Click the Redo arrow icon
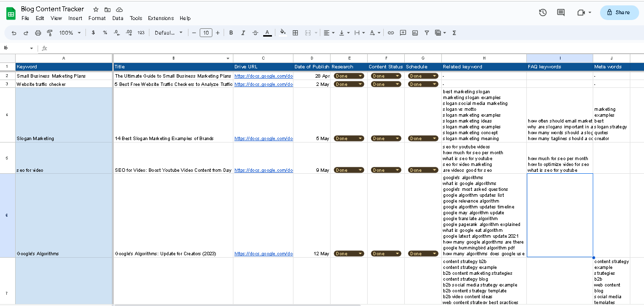The height and width of the screenshot is (306, 644). tap(26, 33)
